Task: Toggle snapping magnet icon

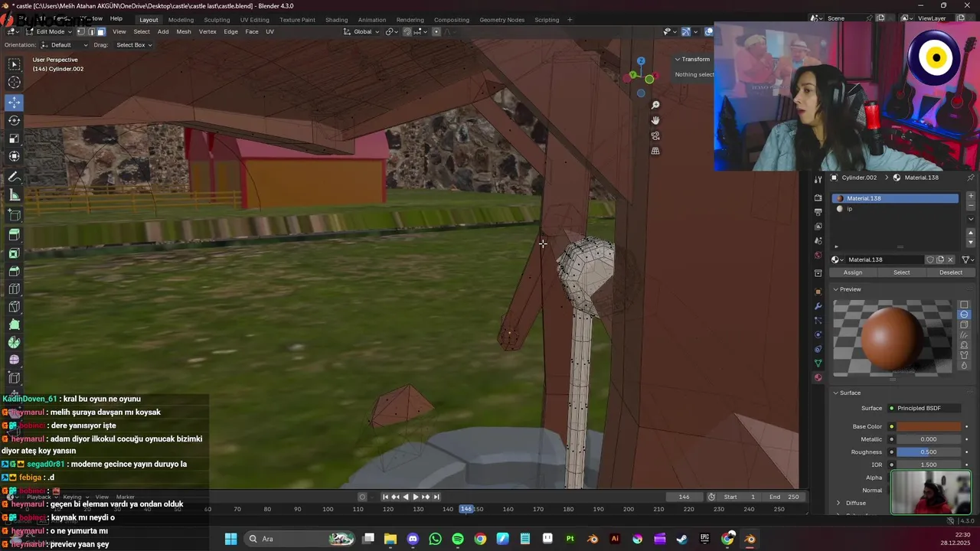Action: coord(407,32)
